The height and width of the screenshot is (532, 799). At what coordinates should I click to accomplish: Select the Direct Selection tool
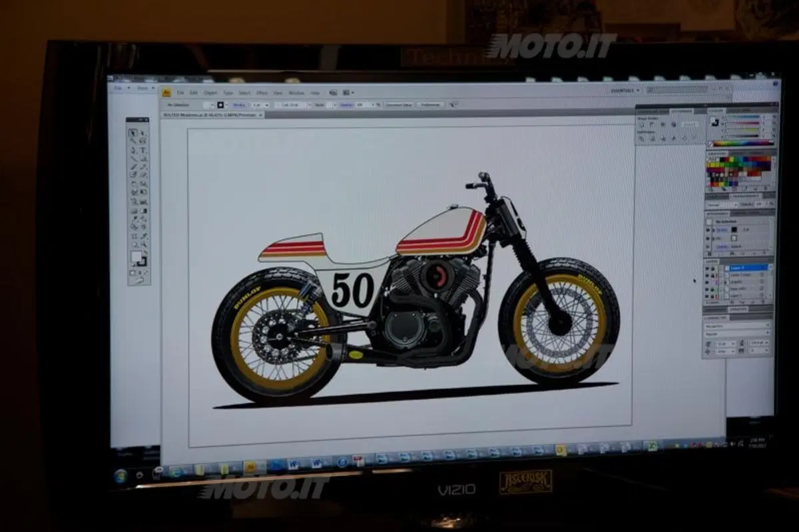coord(142,133)
